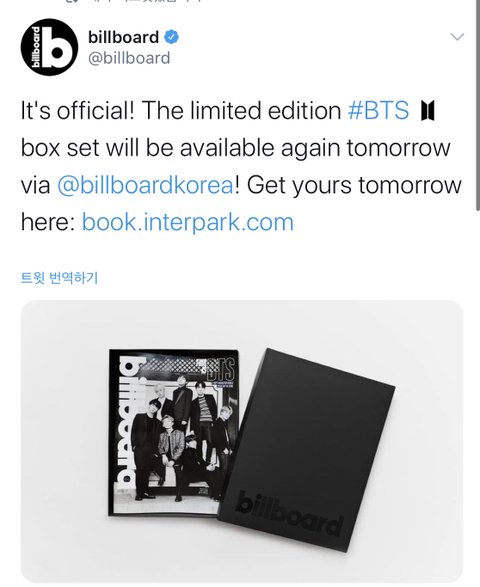Viewport: 480px width, 587px height.
Task: Click the word 'tomorrow' after 'available again'
Action: 398,147
